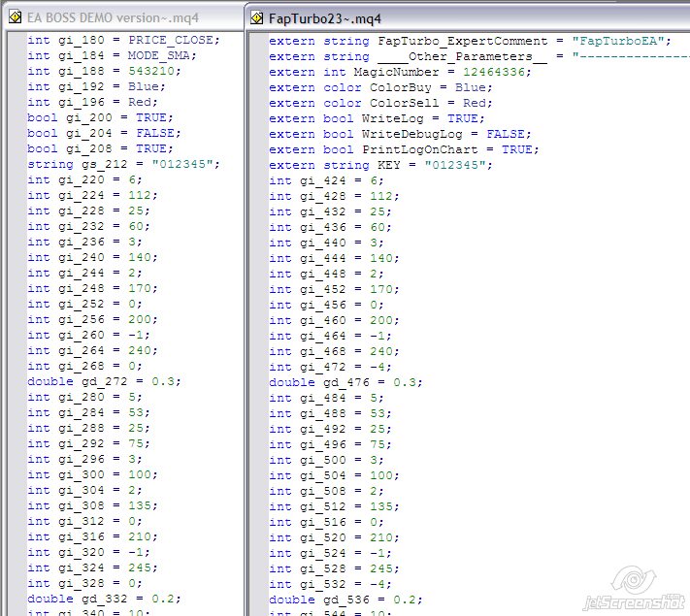Click line 'int gi_300 = 100;'

pos(92,474)
